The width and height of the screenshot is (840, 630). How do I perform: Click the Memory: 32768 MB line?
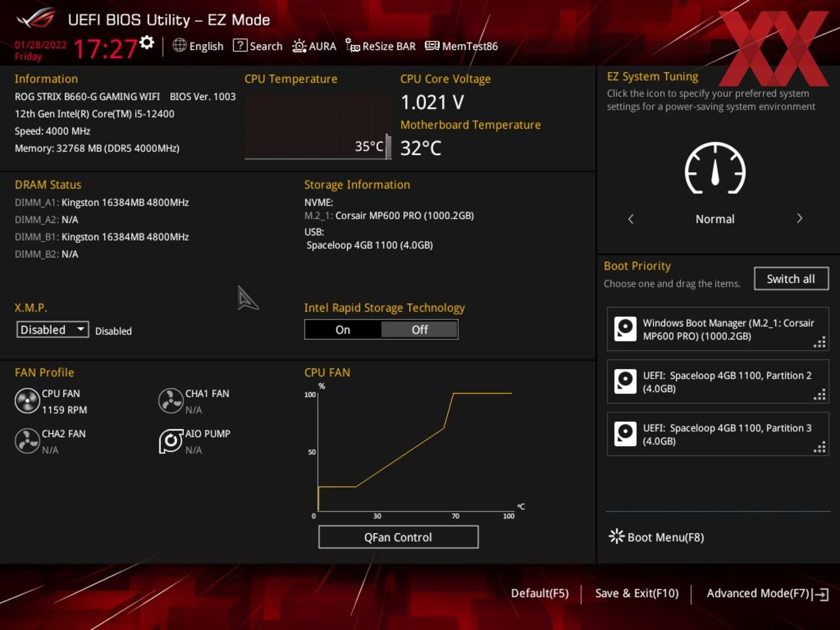click(x=97, y=148)
